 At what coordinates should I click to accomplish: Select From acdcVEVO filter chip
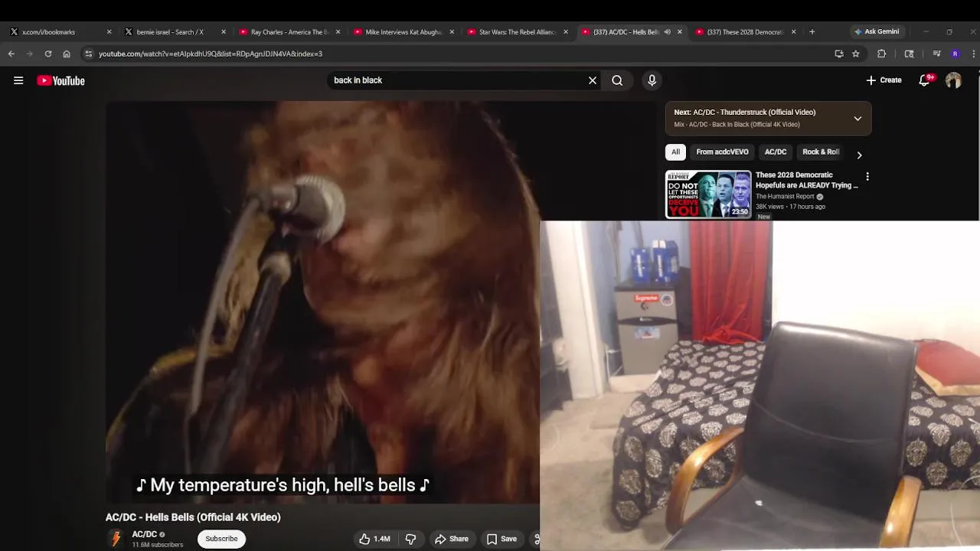722,152
